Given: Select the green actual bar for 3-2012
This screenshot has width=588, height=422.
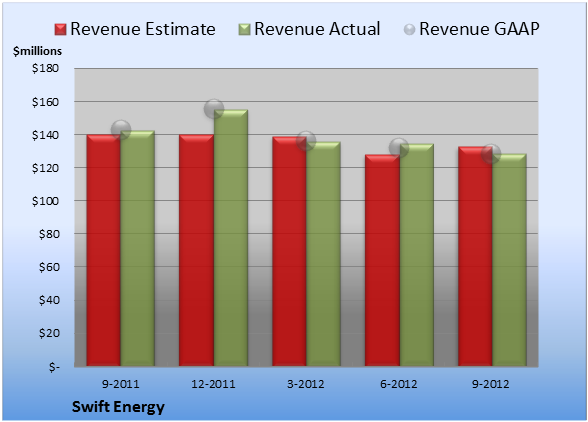Looking at the screenshot, I should point(323,254).
